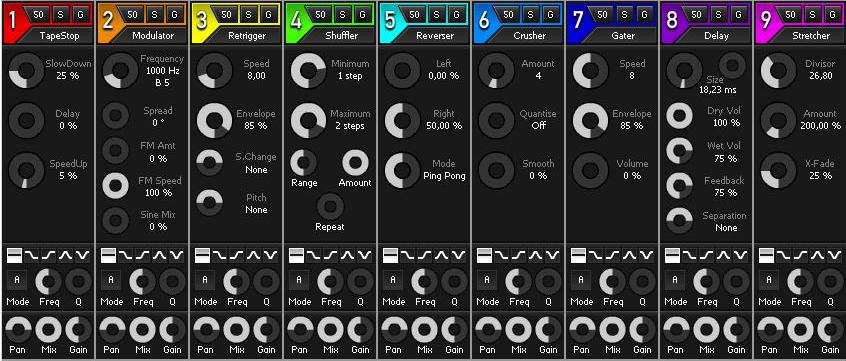Viewport: 846px width, 361px height.
Task: Click the Reverser Mode knob set to Ping Pong
Action: (402, 170)
